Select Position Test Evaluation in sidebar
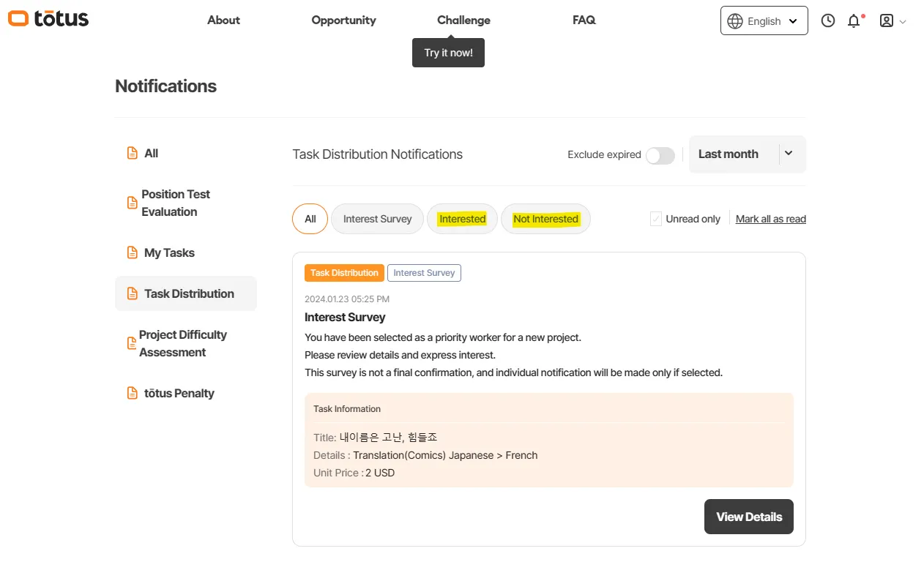The height and width of the screenshot is (562, 924). pyautogui.click(x=176, y=203)
